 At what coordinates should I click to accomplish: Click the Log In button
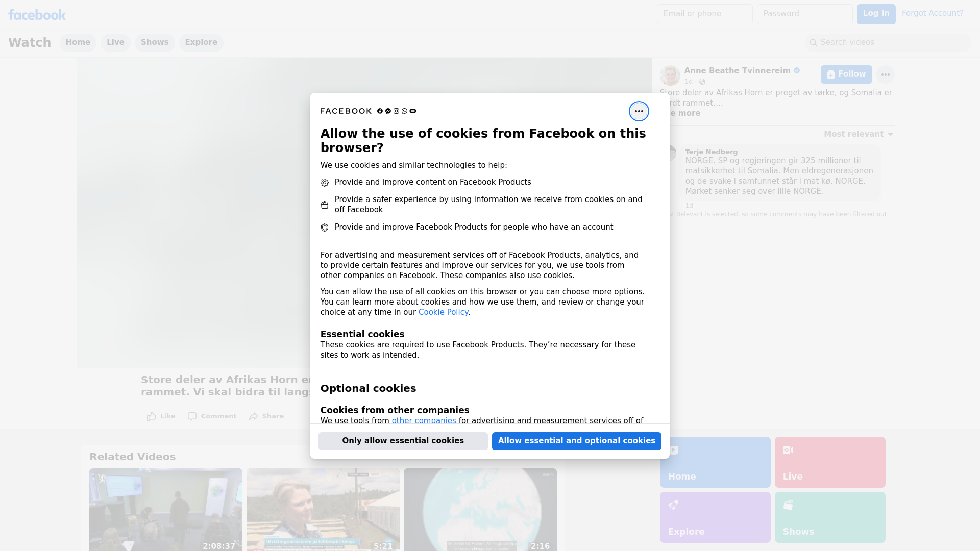[x=876, y=14]
